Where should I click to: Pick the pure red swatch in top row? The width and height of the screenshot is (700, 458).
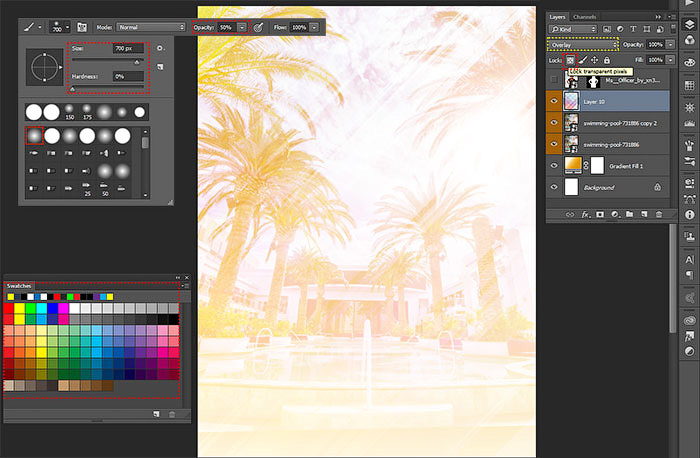click(x=8, y=308)
